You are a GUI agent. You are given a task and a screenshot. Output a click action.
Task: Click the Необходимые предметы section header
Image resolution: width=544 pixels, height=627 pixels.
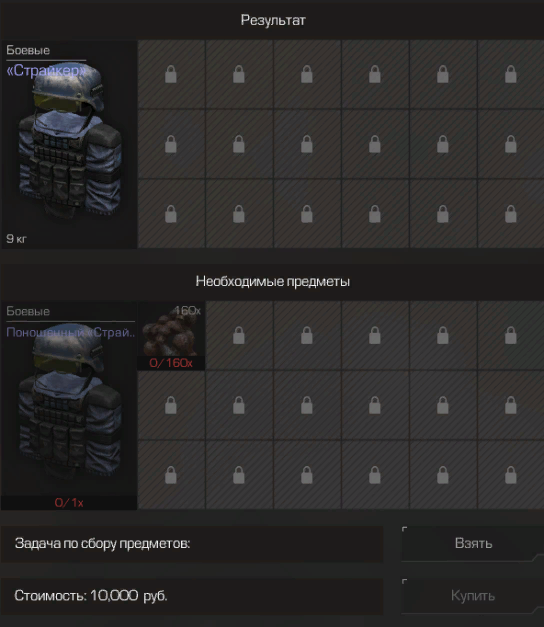tap(273, 282)
